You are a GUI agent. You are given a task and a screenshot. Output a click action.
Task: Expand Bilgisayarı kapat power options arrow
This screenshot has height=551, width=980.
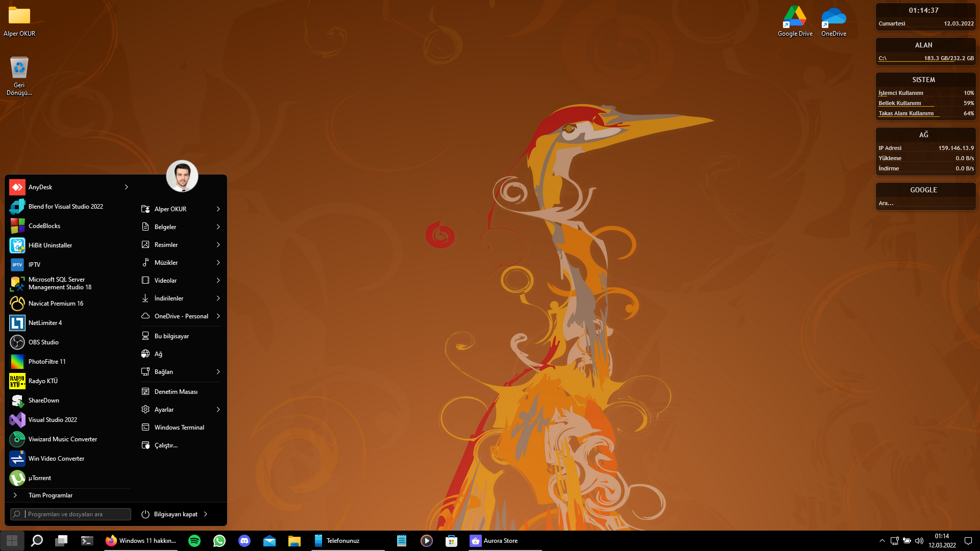coord(206,514)
